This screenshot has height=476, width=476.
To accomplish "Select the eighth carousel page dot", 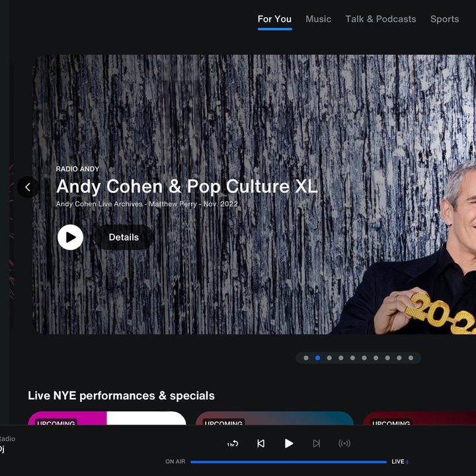I will (x=387, y=358).
